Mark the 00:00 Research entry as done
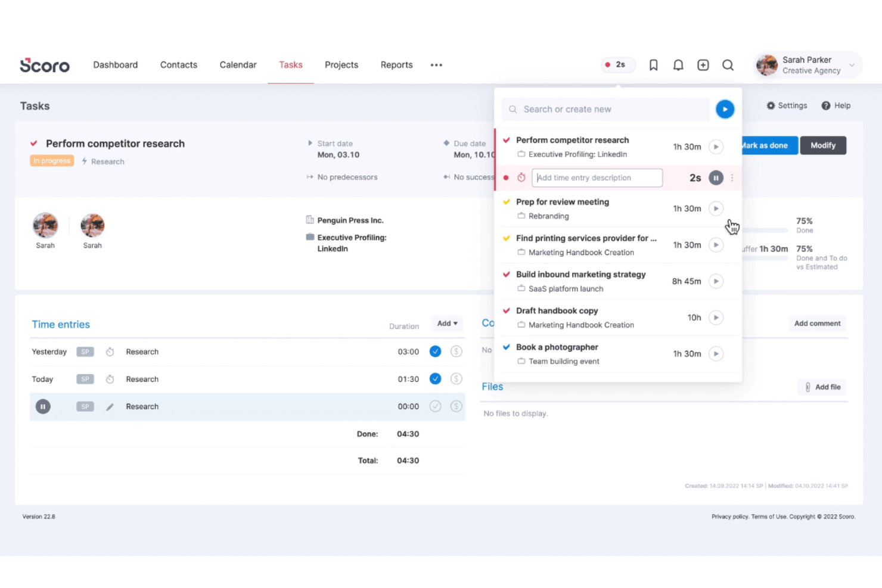 pyautogui.click(x=435, y=406)
